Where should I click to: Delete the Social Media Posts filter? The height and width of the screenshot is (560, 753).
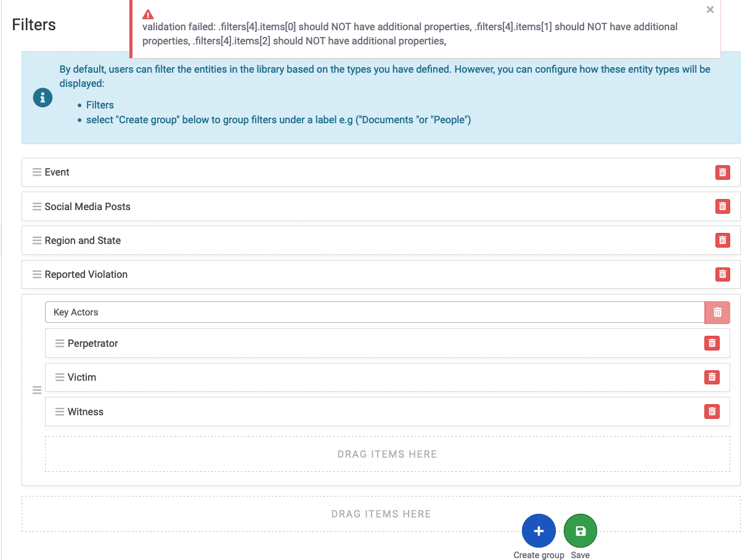pyautogui.click(x=722, y=206)
